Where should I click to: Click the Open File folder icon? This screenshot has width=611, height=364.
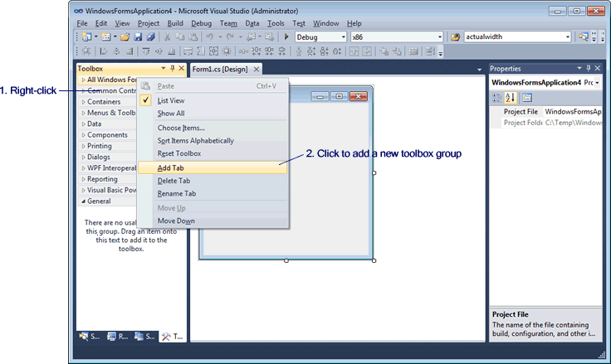tap(125, 37)
